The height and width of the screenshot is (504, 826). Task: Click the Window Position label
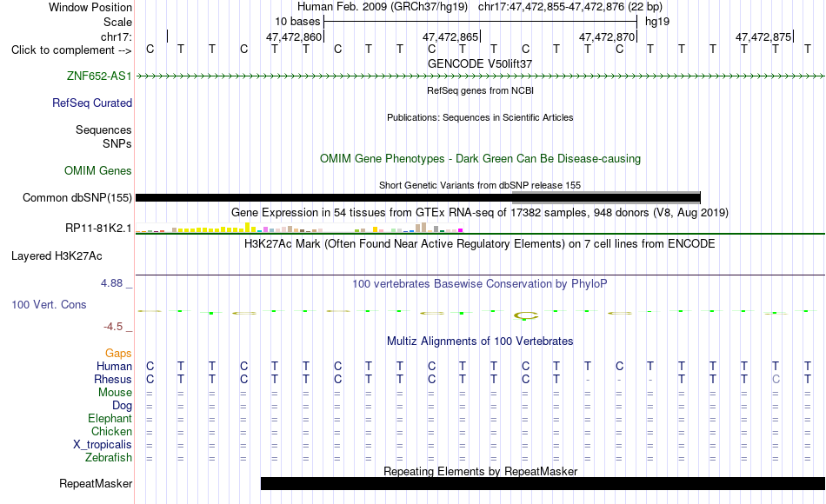click(90, 7)
